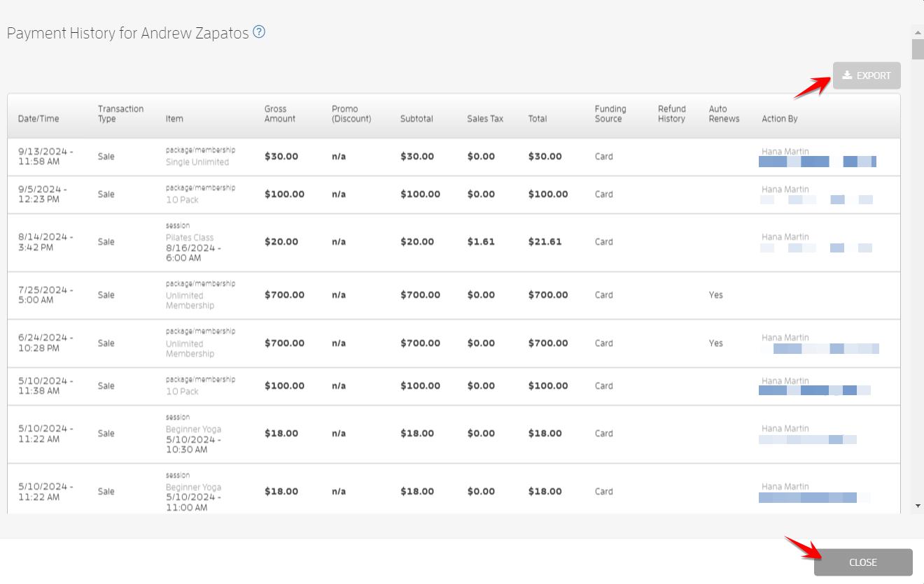Click the Transaction Type column header
The height and width of the screenshot is (584, 924).
coord(120,114)
